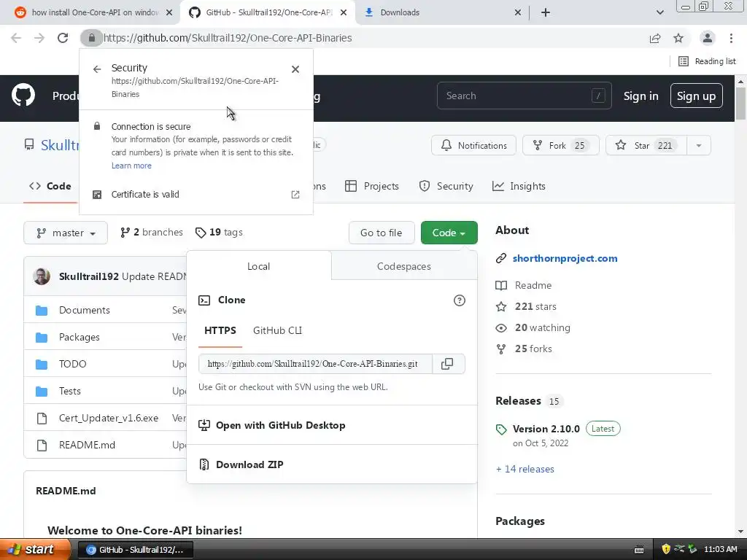Switch to the Code repo tab
The height and width of the screenshot is (560, 747).
click(x=50, y=186)
